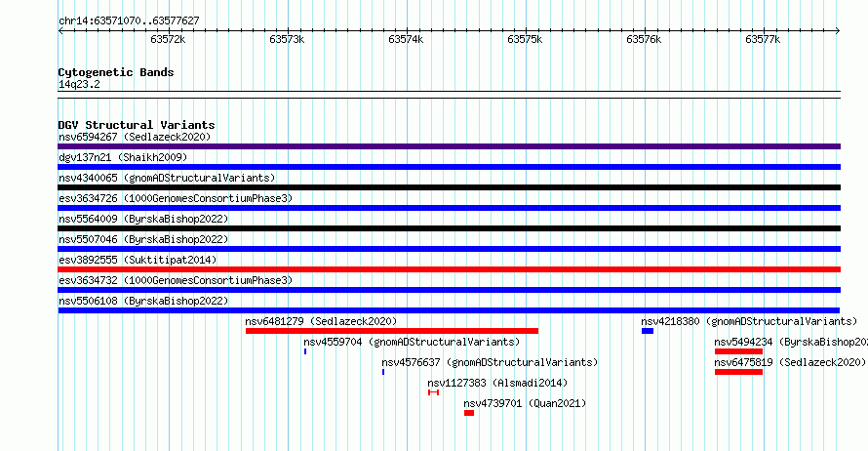868x451 pixels.
Task: Select the red nsv5494234 variant bar
Action: point(738,351)
